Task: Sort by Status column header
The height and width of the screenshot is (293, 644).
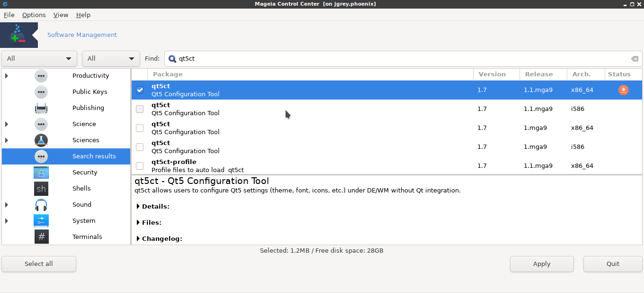Action: click(623, 74)
